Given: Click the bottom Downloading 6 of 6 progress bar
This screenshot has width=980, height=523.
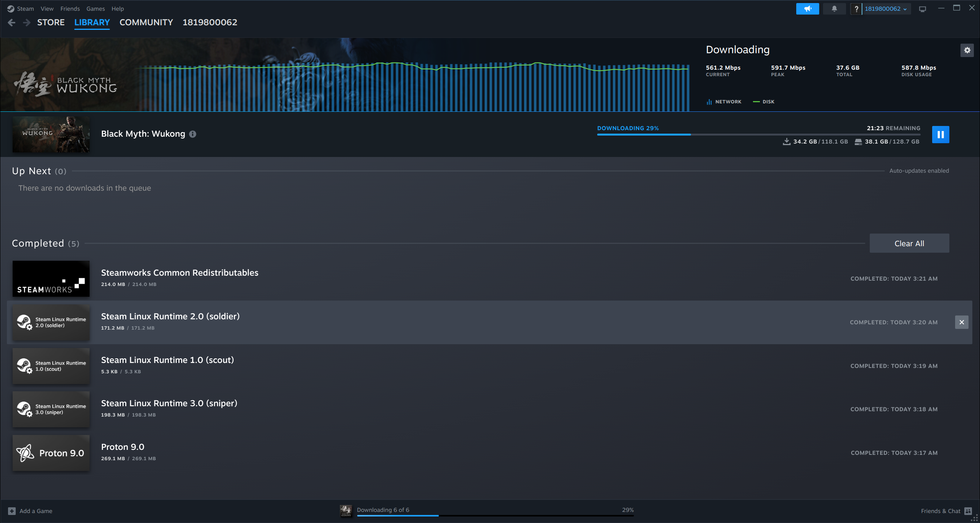Looking at the screenshot, I should tap(495, 516).
